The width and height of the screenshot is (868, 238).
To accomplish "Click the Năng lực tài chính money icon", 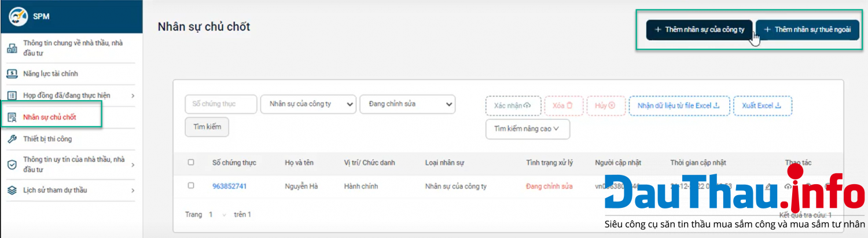I will pyautogui.click(x=12, y=74).
